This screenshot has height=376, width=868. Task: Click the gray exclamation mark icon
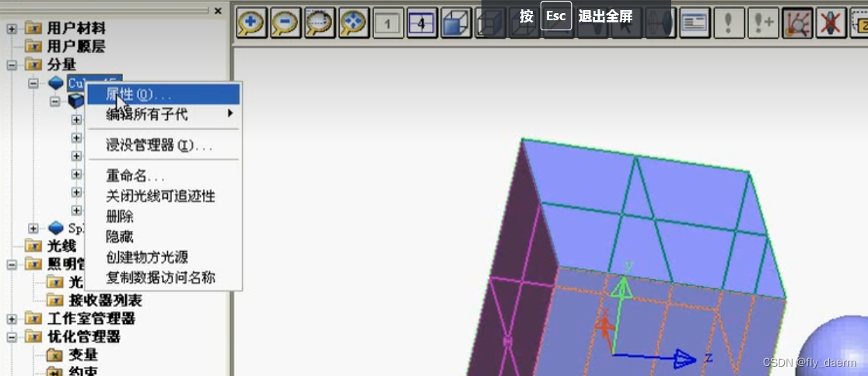coord(729,23)
